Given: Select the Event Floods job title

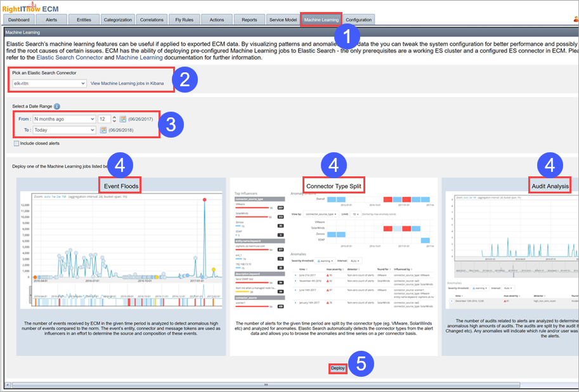Looking at the screenshot, I should tap(120, 186).
